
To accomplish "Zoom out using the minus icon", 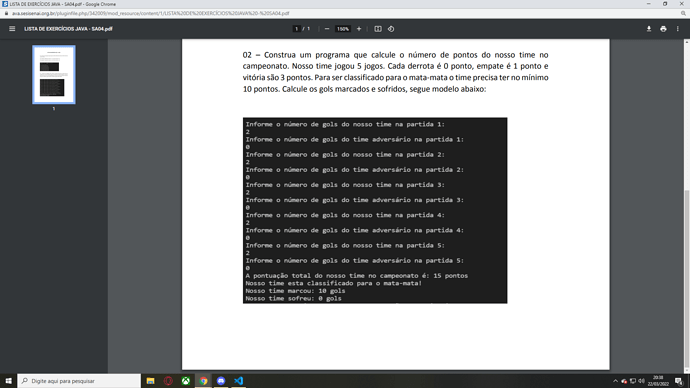I will click(x=327, y=29).
